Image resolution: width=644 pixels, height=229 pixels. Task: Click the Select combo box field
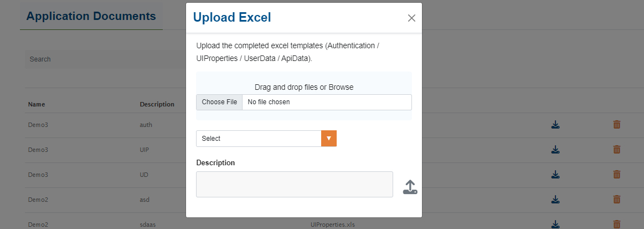point(259,139)
